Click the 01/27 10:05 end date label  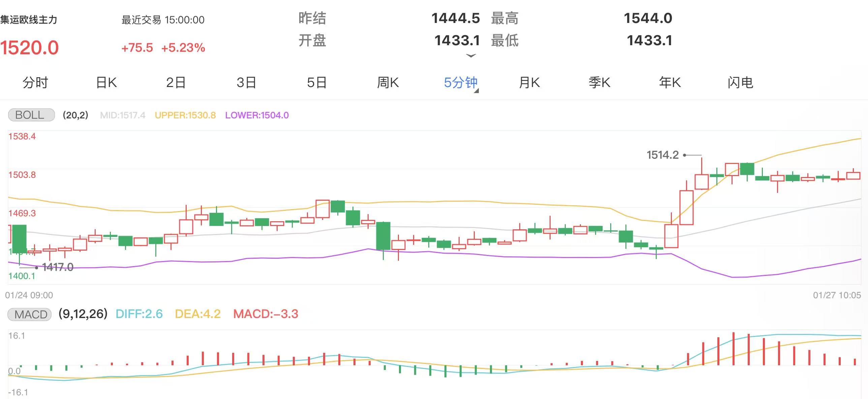[837, 295]
